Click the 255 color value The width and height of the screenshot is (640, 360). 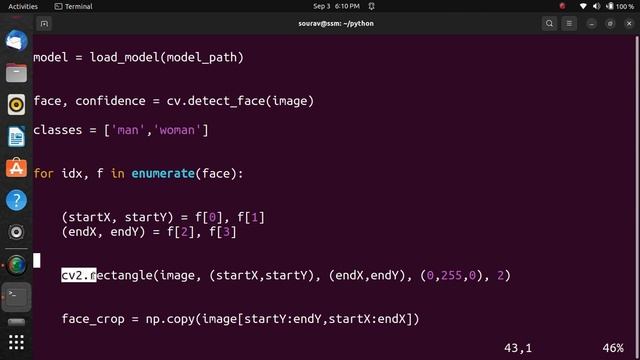[x=451, y=275]
